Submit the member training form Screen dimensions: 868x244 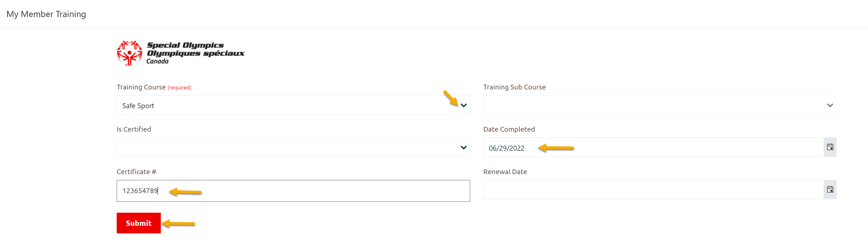[138, 223]
